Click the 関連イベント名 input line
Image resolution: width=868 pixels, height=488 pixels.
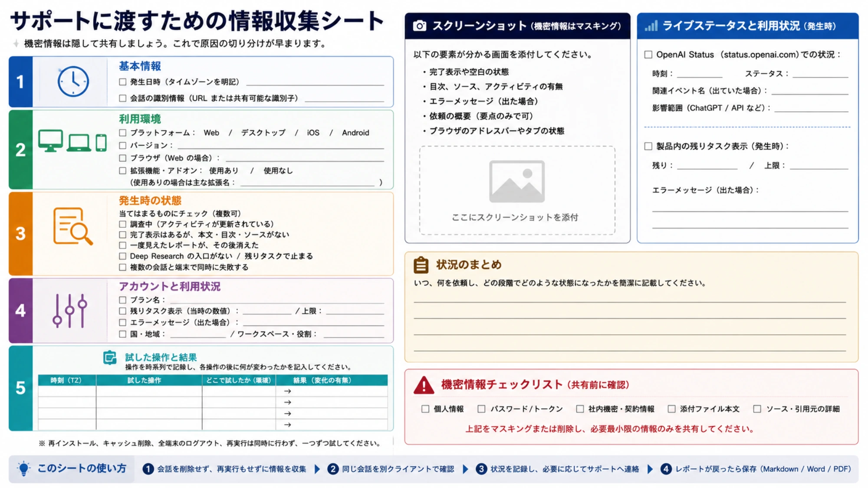coord(810,91)
